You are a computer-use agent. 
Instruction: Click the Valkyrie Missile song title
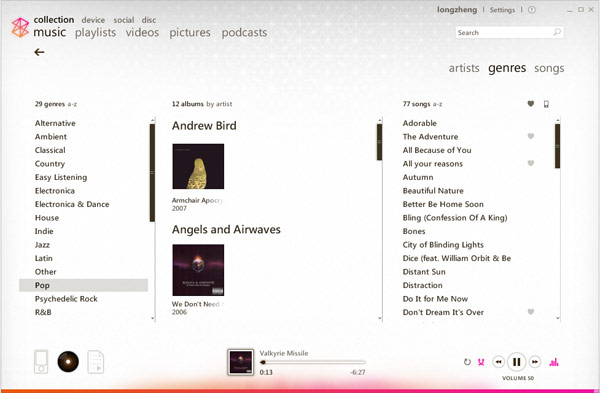point(284,353)
